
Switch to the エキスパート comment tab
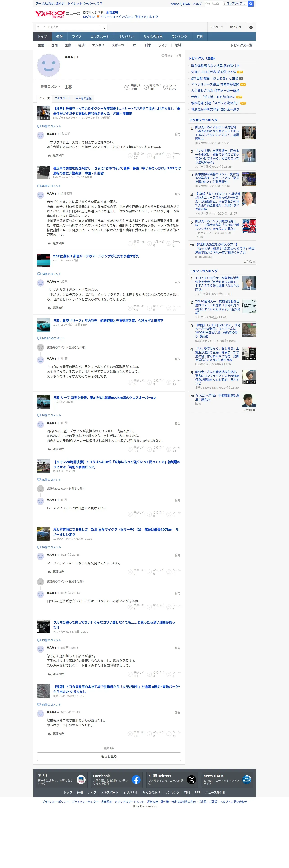63,98
